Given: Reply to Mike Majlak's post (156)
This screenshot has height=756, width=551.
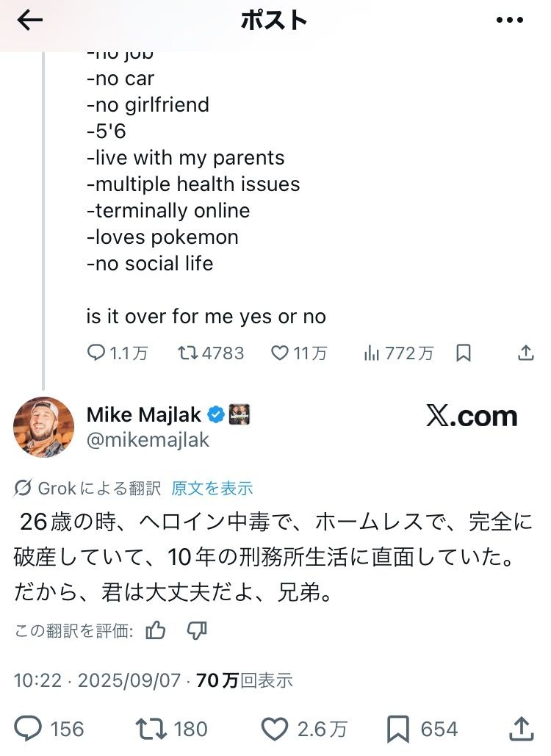Looking at the screenshot, I should point(29,729).
